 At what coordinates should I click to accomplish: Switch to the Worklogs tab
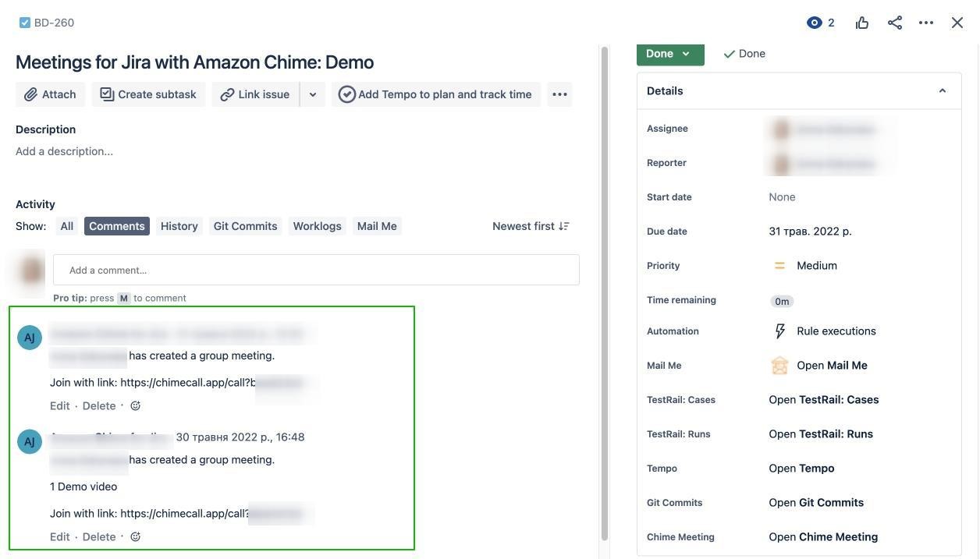coord(318,226)
